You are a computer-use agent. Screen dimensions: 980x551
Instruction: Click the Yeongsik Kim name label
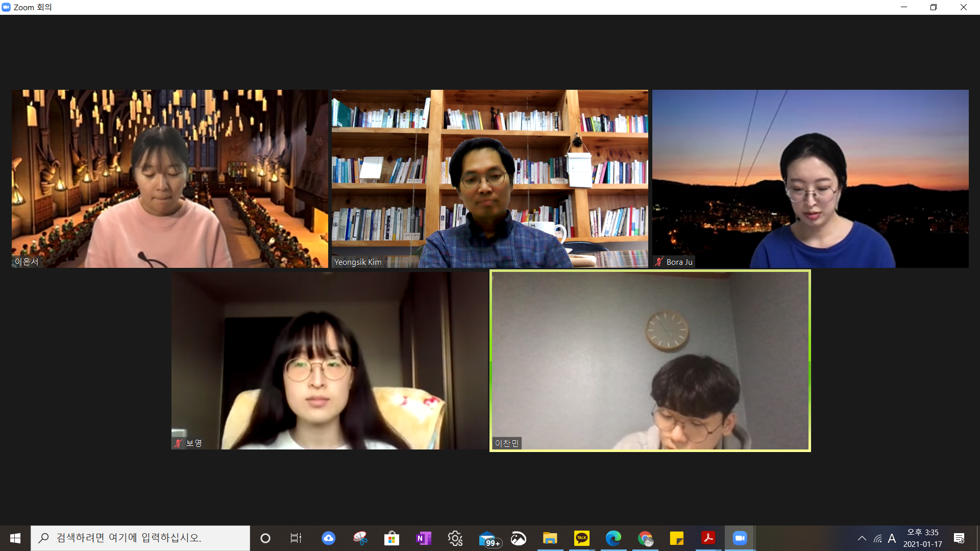(358, 262)
